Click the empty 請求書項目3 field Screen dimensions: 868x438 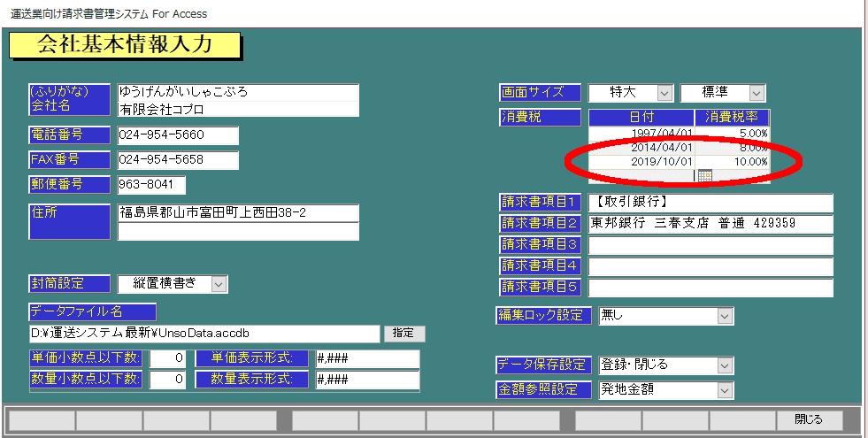pos(711,245)
